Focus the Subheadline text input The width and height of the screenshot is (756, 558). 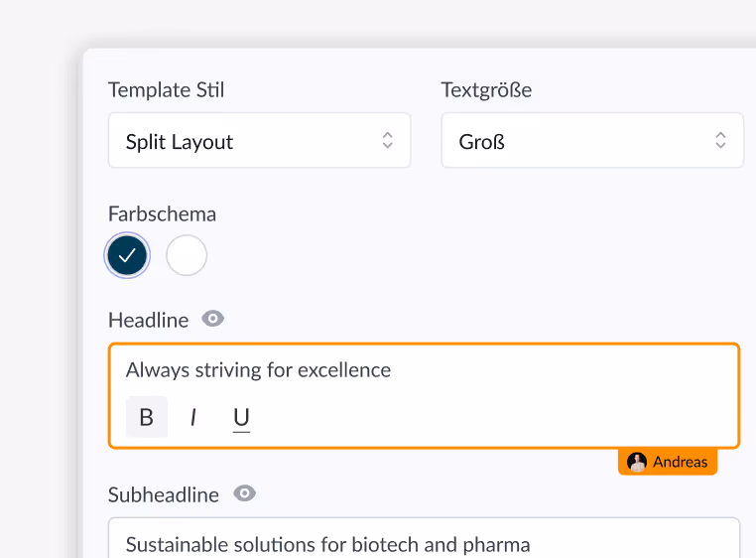424,539
